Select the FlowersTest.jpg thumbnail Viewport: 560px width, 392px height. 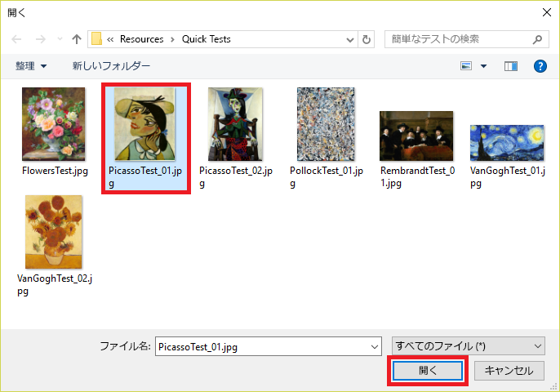coord(54,124)
